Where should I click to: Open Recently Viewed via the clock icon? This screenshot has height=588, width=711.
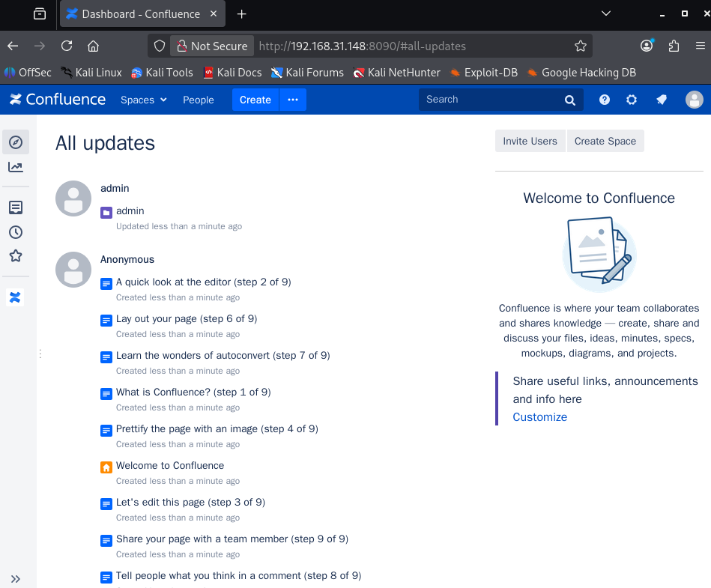pos(15,232)
